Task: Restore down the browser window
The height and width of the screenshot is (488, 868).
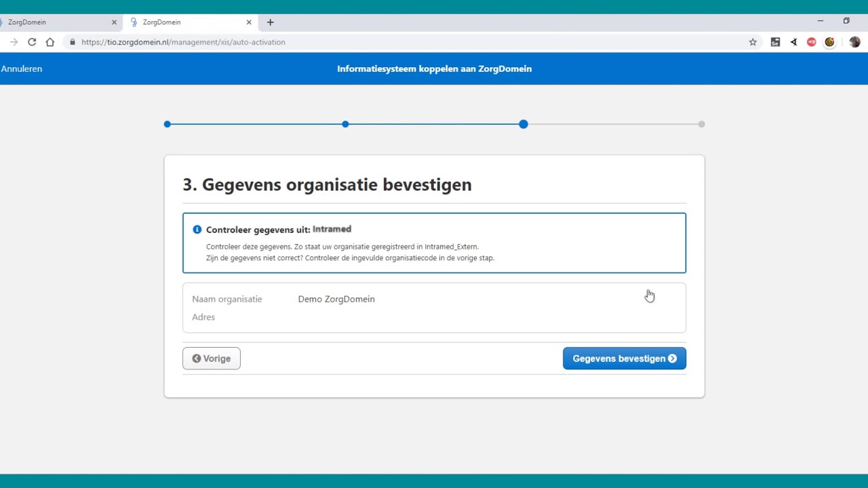Action: pyautogui.click(x=846, y=21)
